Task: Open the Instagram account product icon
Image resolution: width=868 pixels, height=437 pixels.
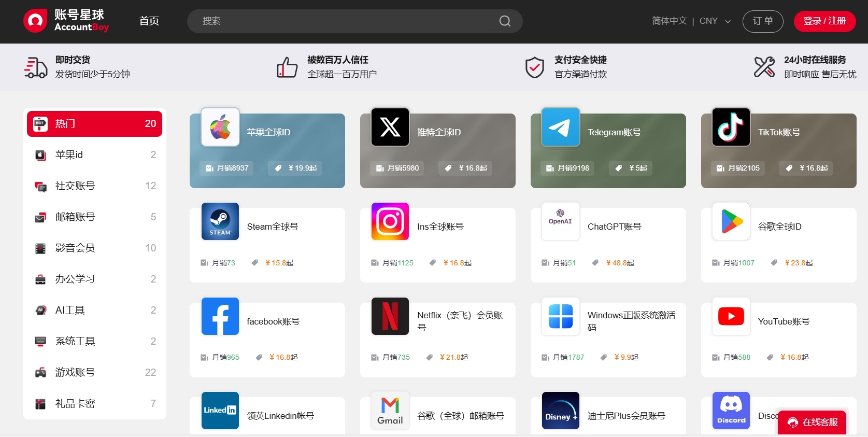Action: click(390, 221)
